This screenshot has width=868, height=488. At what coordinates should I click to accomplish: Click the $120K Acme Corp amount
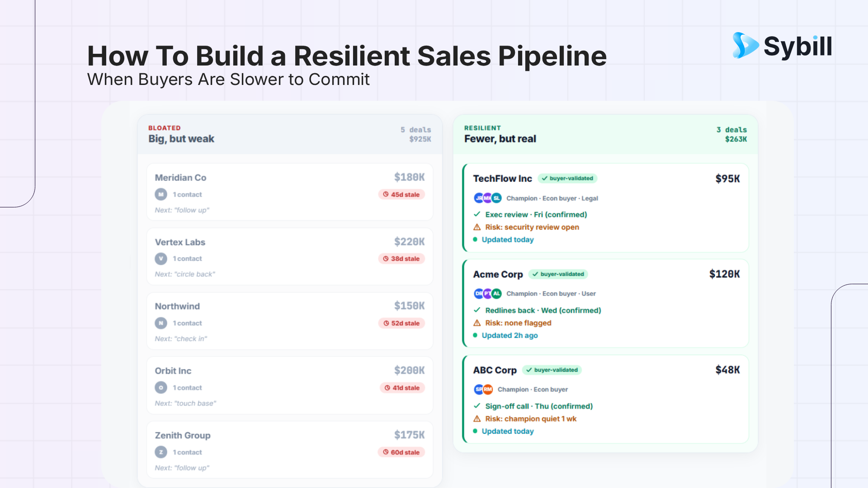pos(725,274)
